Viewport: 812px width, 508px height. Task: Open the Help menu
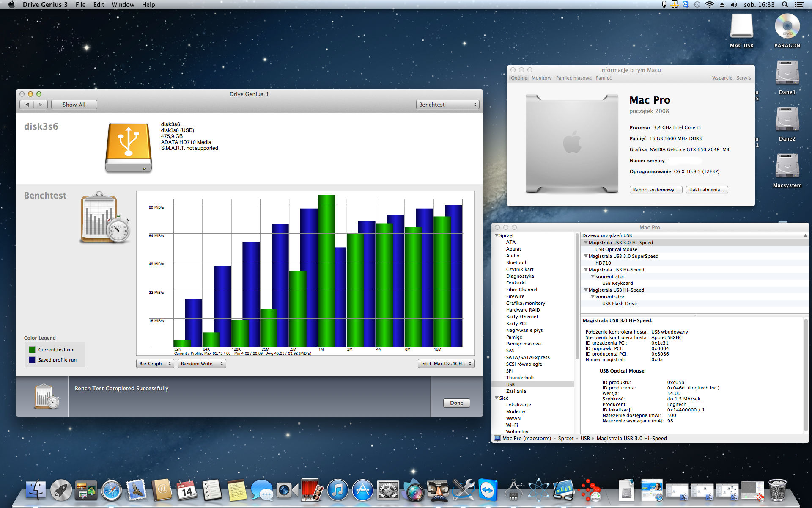[148, 5]
